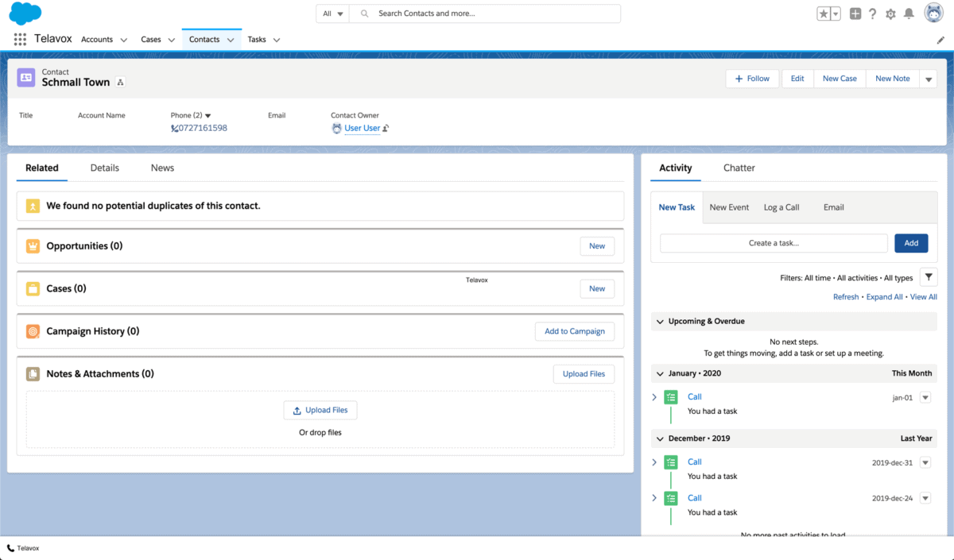
Task: Open the favorites list dropdown arrow
Action: [836, 14]
